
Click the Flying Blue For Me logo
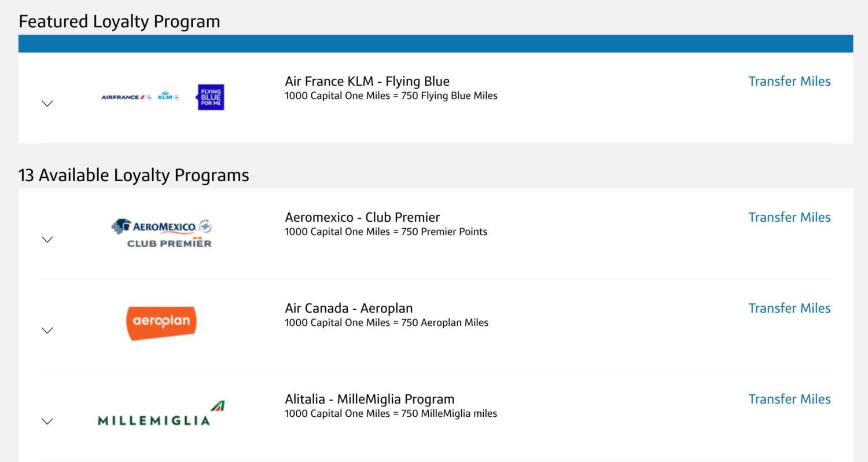click(211, 97)
